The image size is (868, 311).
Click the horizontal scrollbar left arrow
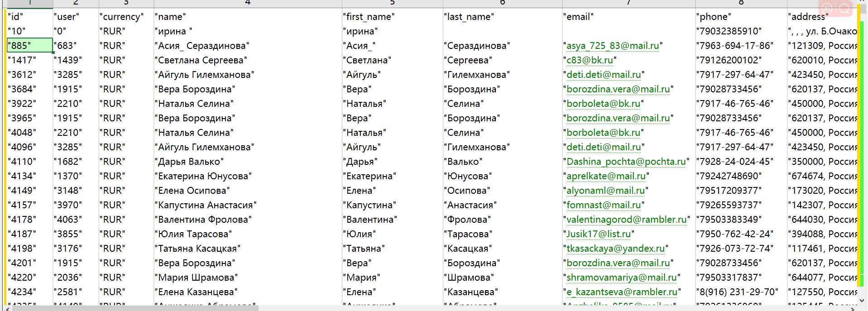tap(8, 308)
